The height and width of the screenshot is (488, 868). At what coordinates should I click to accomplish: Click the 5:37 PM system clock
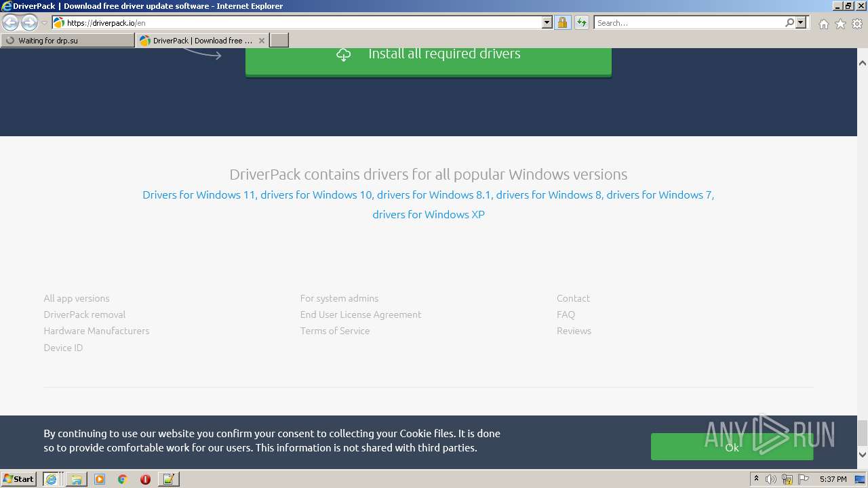point(833,479)
